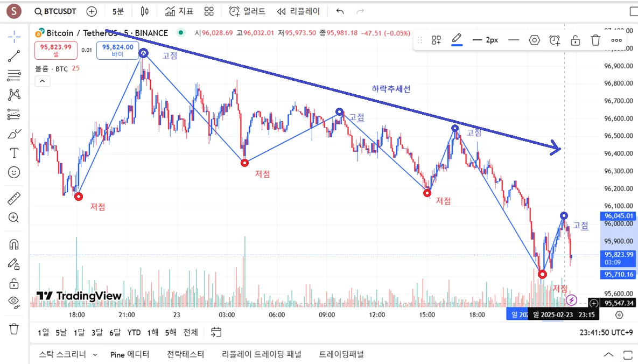Toggle stay in drawing mode

coord(14,264)
